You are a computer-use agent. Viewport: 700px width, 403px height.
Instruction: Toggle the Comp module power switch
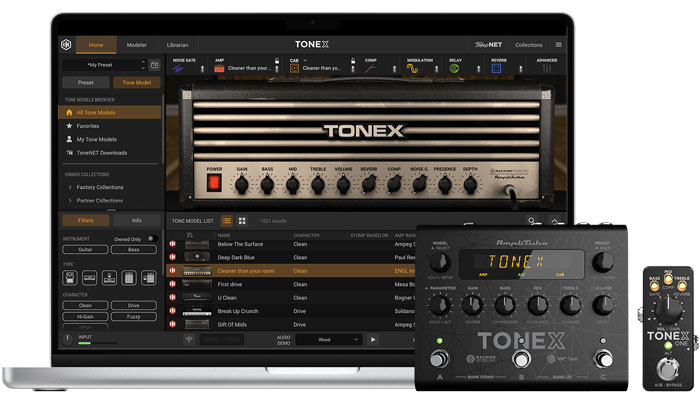point(394,69)
